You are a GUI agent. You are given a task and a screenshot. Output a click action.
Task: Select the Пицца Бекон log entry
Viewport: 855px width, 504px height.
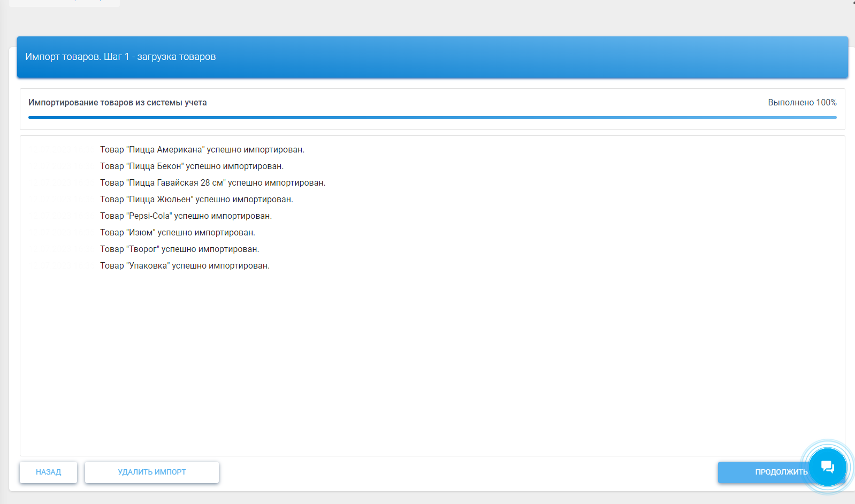click(192, 166)
